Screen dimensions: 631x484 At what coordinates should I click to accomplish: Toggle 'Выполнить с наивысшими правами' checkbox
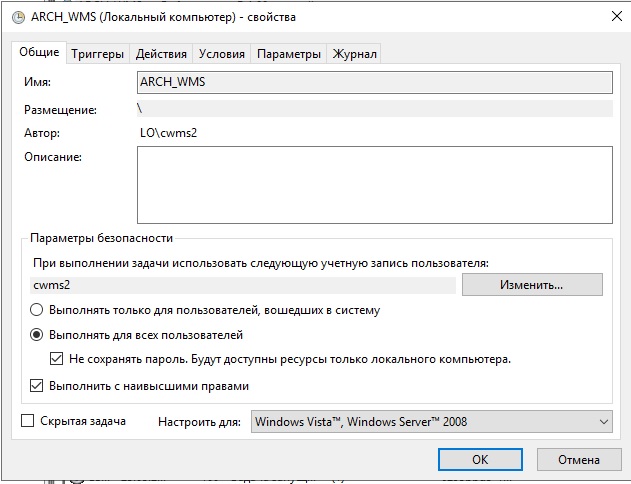37,385
